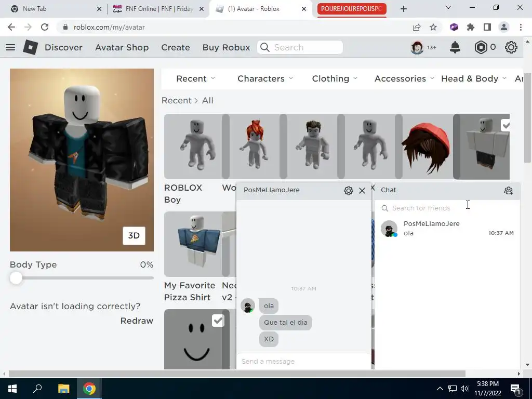Select the red-haired Woman character thumbnail
This screenshot has width=532, height=399.
255,146
